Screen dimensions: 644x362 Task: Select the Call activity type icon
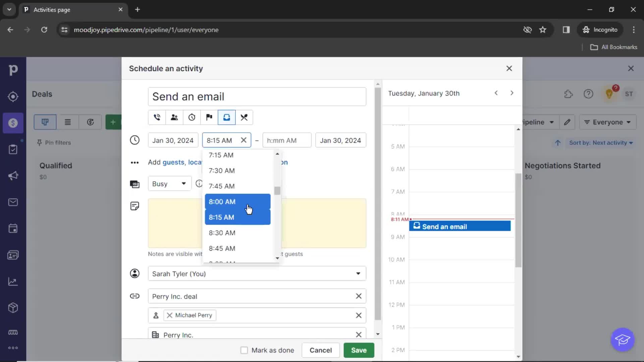(x=157, y=117)
